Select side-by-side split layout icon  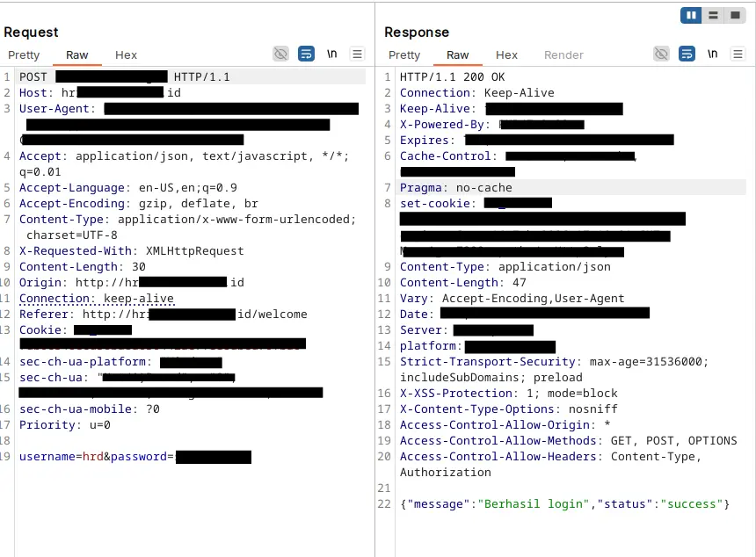(691, 16)
